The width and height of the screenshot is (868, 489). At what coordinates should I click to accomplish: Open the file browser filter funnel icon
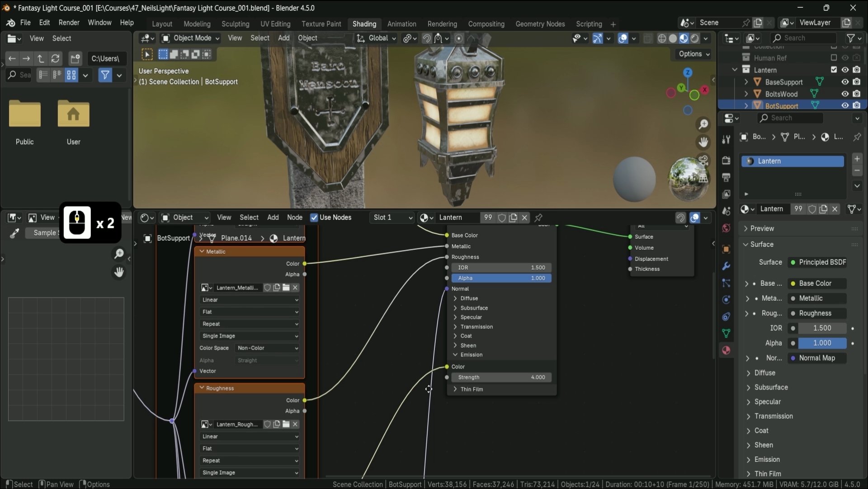[x=105, y=75]
